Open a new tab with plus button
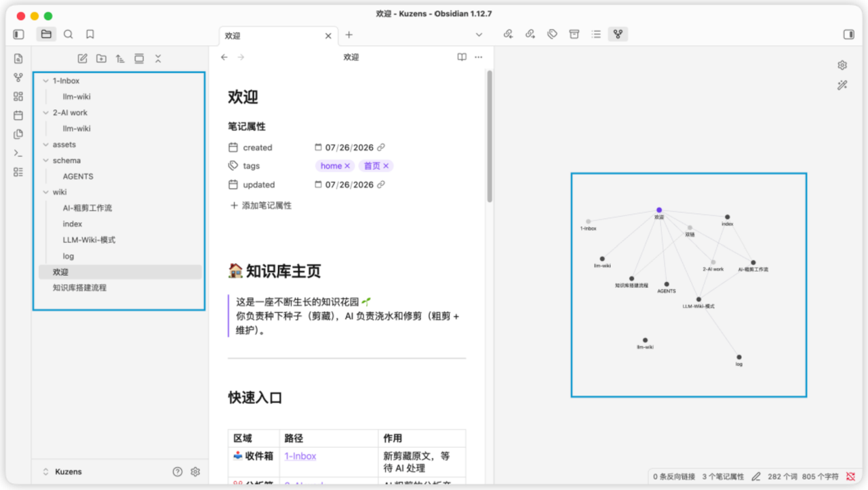The height and width of the screenshot is (490, 868). click(349, 35)
